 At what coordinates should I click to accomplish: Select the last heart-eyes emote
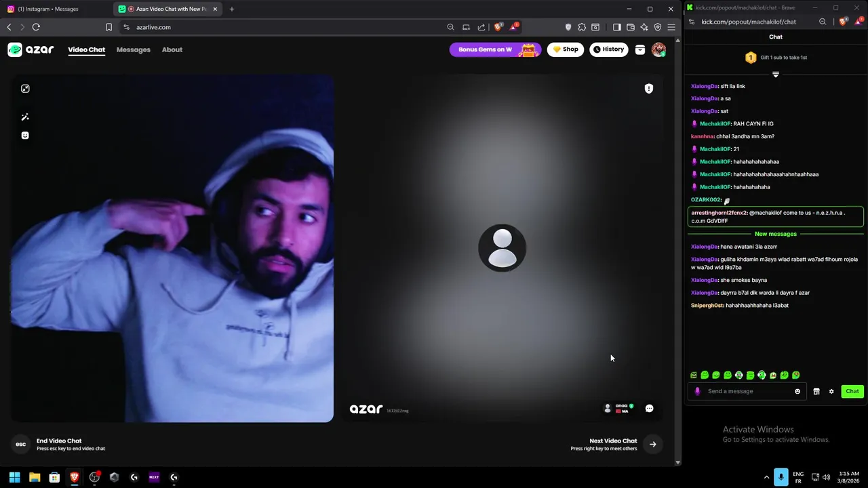(x=795, y=375)
